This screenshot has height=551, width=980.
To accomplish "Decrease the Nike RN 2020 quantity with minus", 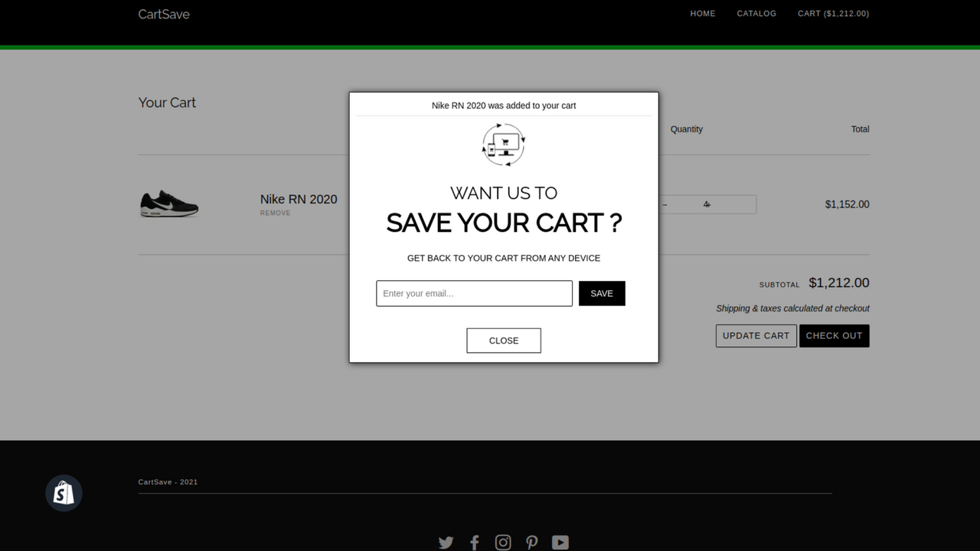I will [664, 204].
